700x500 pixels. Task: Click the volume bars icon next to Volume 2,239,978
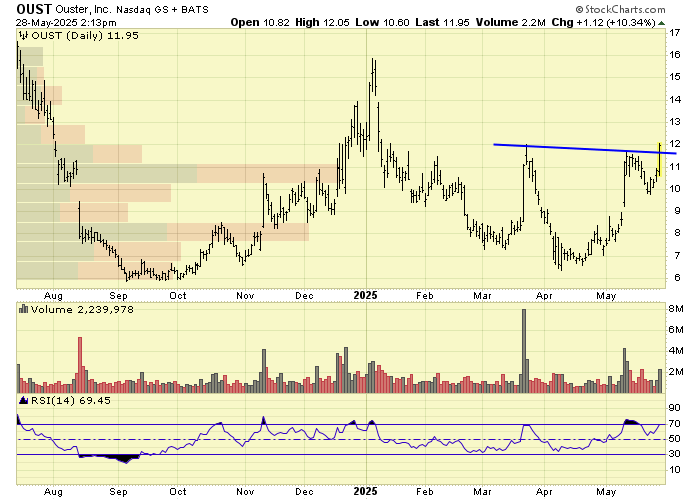[24, 309]
